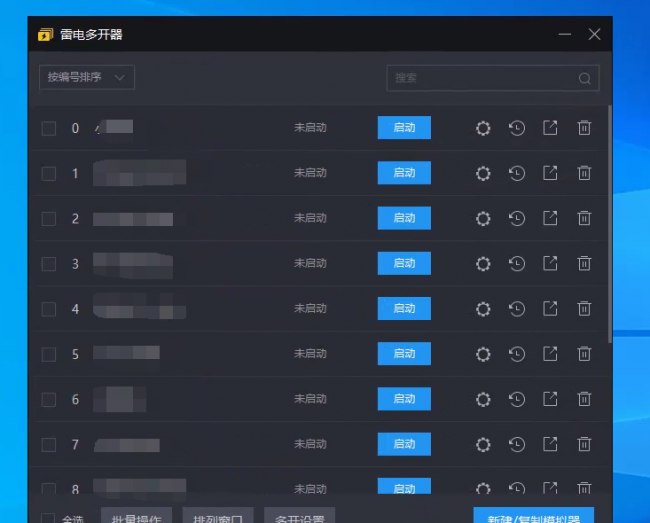Open backup/restore icon for emulator 3
Viewport: 650px width, 523px height.
click(517, 264)
